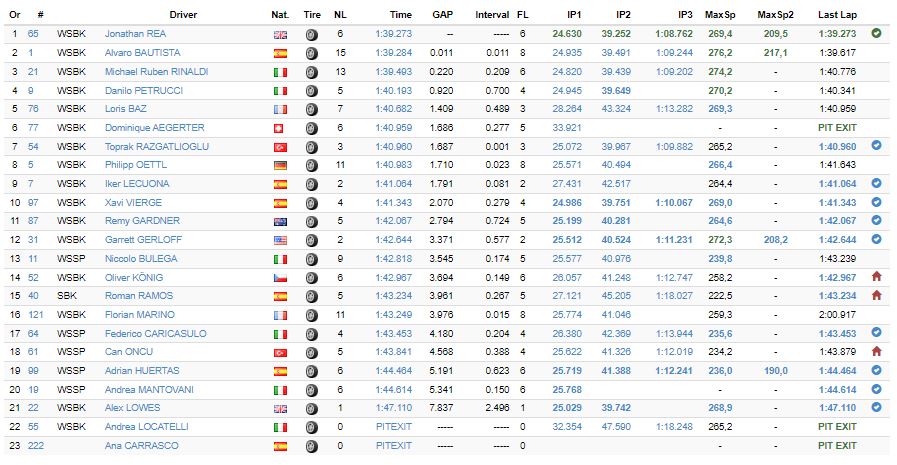Click the Interval column header
Viewport: 897px width, 465px height.
[492, 15]
